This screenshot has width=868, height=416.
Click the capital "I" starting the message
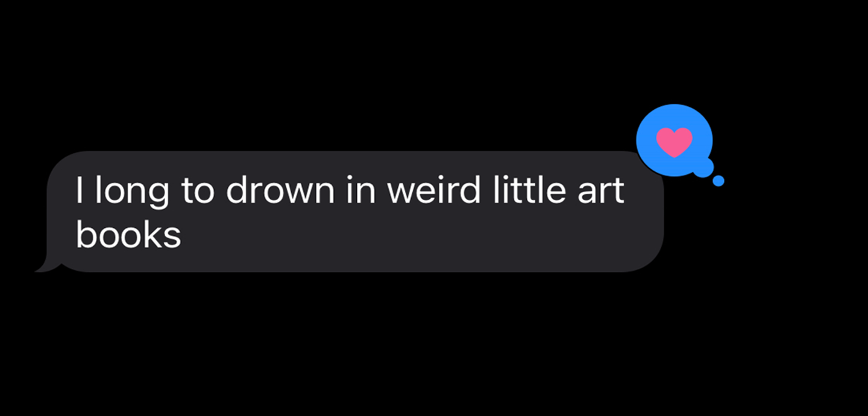point(79,190)
